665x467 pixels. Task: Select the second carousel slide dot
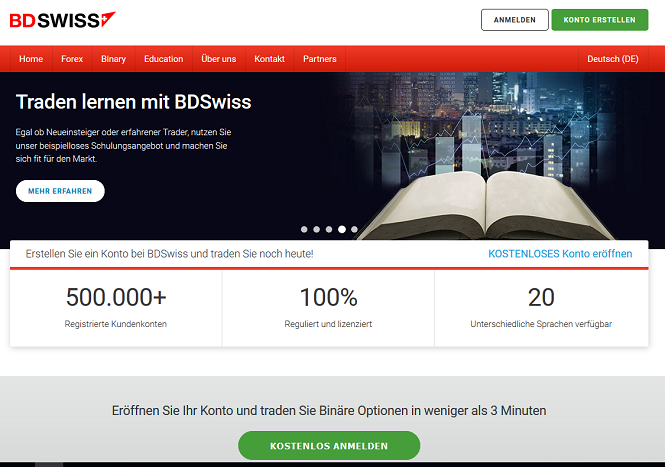[x=316, y=229]
